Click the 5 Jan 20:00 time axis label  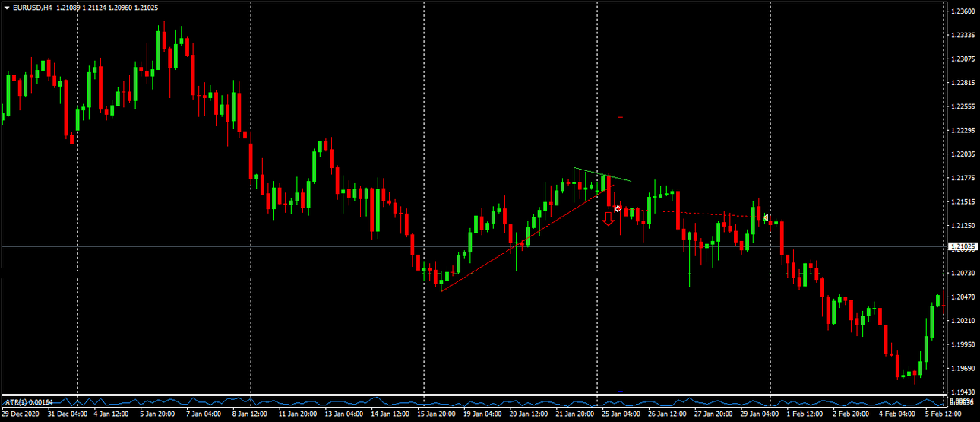158,414
